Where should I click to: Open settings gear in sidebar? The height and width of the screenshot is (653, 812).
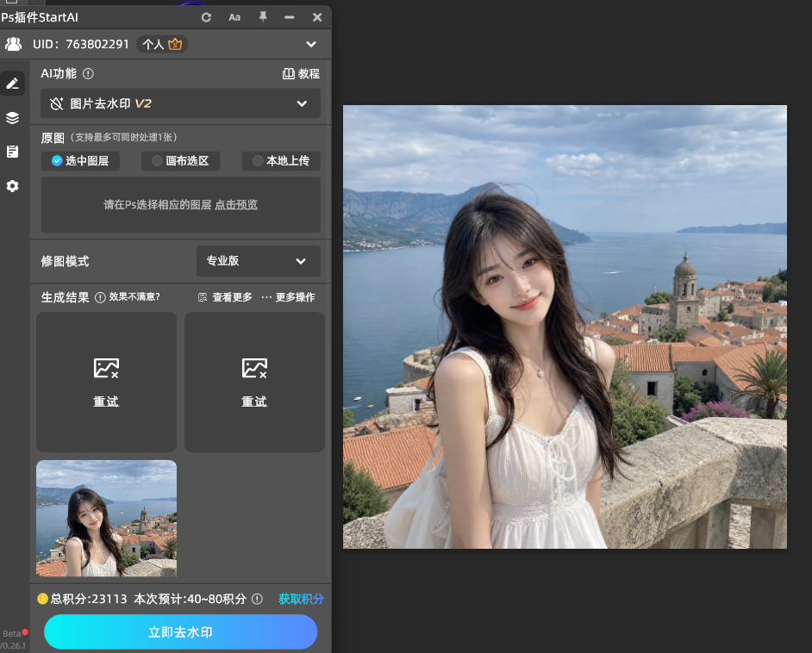[x=12, y=186]
